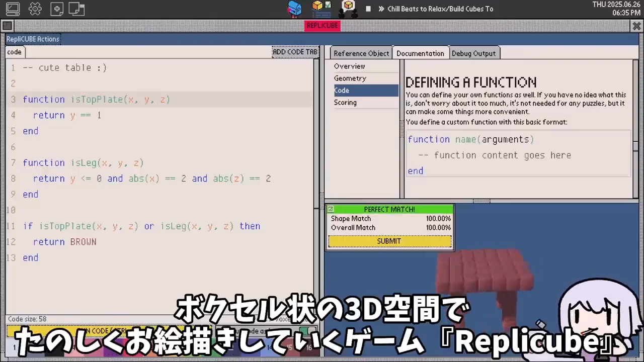The image size is (644, 362).
Task: Close the Replicube window
Action: click(x=636, y=26)
